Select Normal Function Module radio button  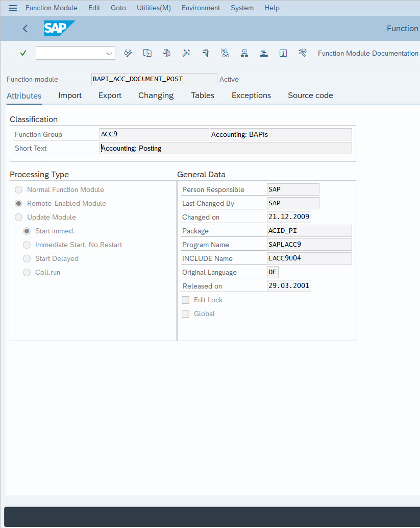[x=19, y=189]
